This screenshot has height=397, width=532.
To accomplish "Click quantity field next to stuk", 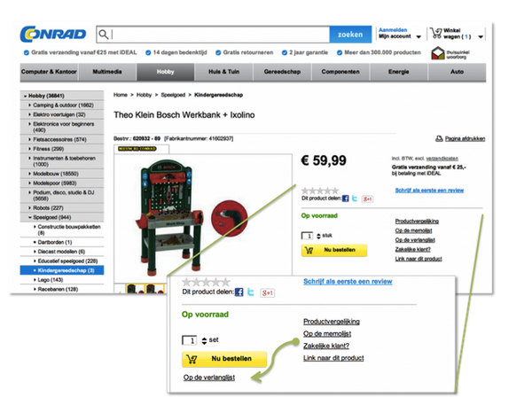I will pyautogui.click(x=308, y=236).
